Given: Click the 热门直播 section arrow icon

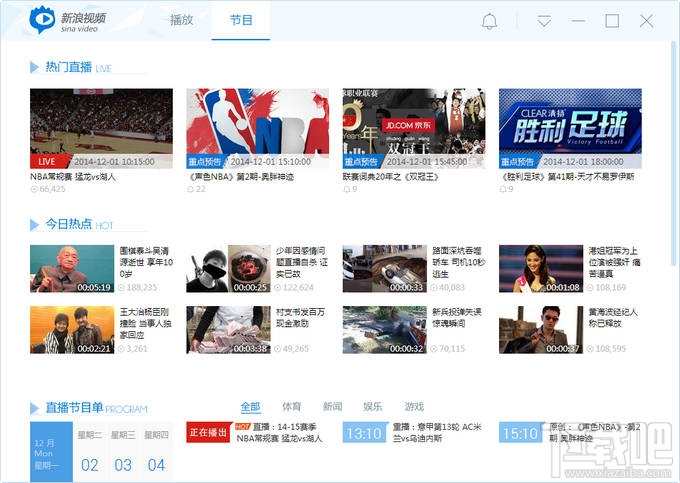Looking at the screenshot, I should pos(34,67).
